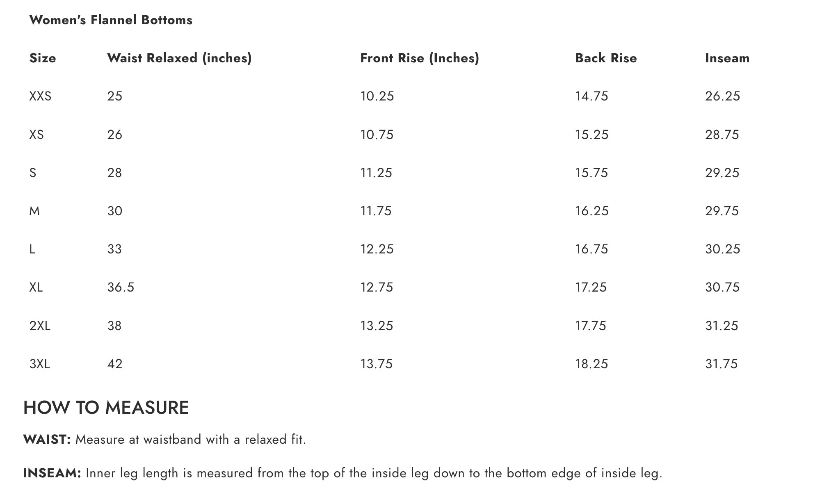Click the XL waist value 36.5

(x=121, y=287)
